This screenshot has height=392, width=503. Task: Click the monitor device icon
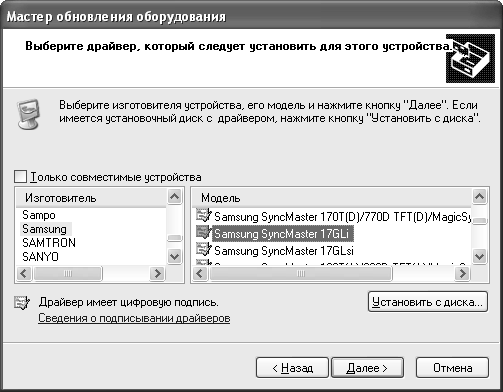pos(29,114)
